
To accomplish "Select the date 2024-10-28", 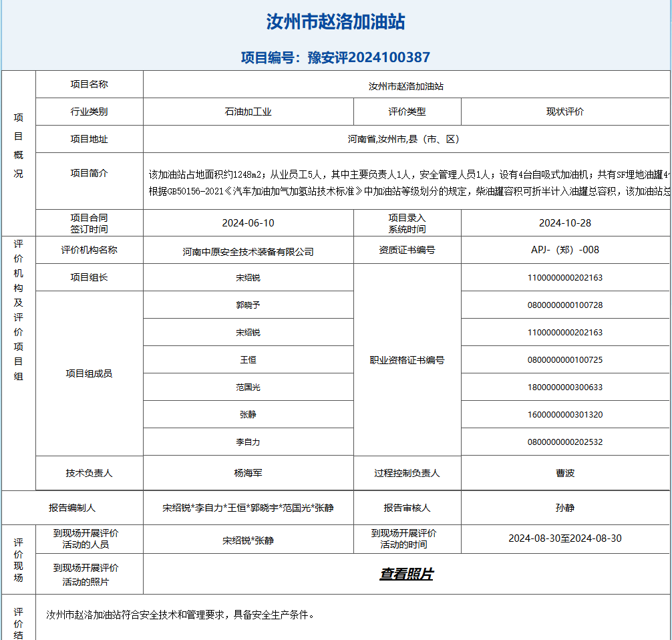I will (x=565, y=223).
